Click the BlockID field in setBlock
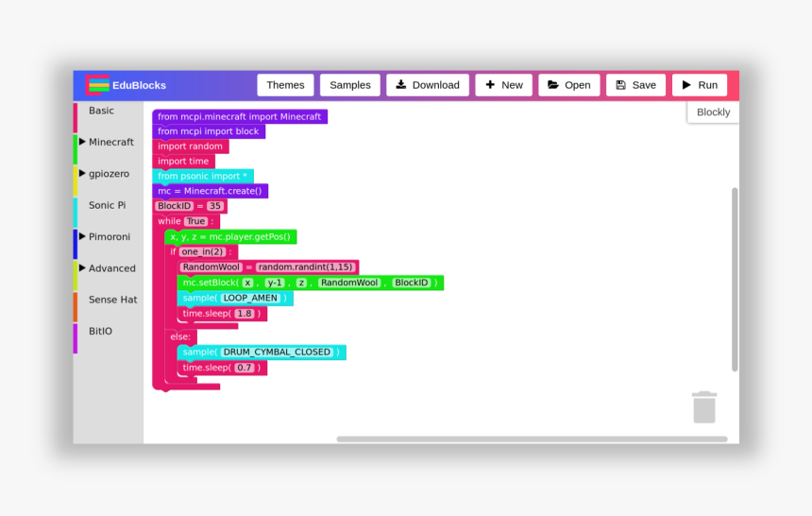 pos(412,283)
